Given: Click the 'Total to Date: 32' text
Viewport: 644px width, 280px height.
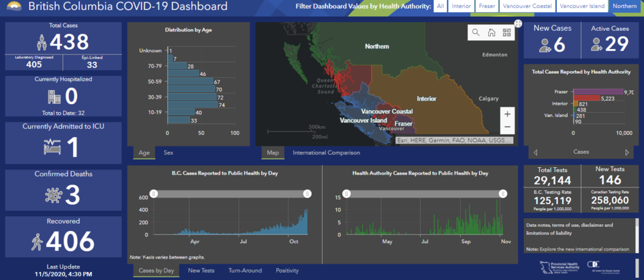Looking at the screenshot, I should tap(64, 113).
